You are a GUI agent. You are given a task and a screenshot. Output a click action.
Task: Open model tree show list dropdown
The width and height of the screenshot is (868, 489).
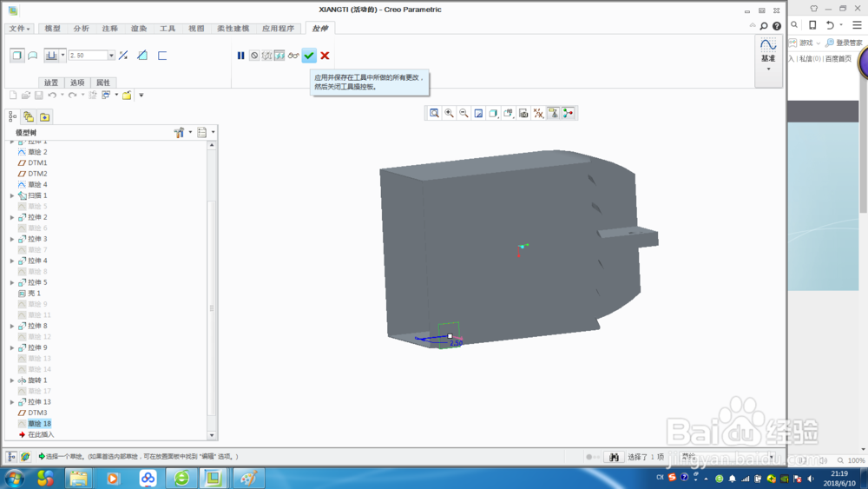(x=206, y=132)
